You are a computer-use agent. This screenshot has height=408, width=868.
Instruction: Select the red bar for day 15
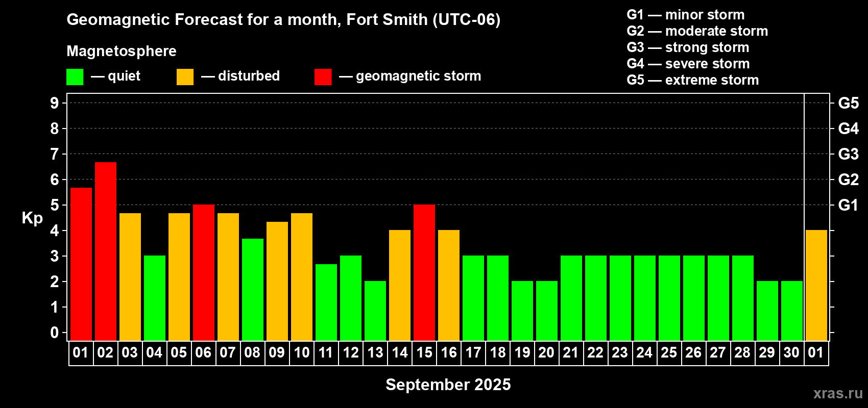424,273
